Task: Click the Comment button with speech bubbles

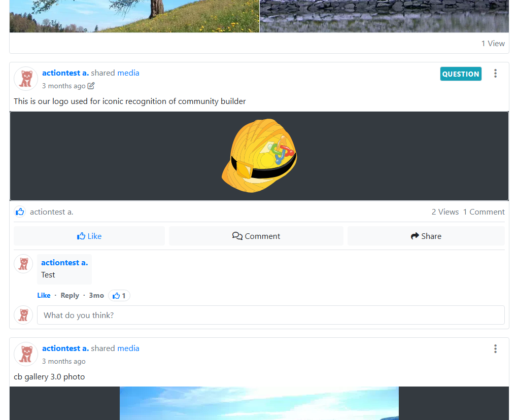Action: 256,236
